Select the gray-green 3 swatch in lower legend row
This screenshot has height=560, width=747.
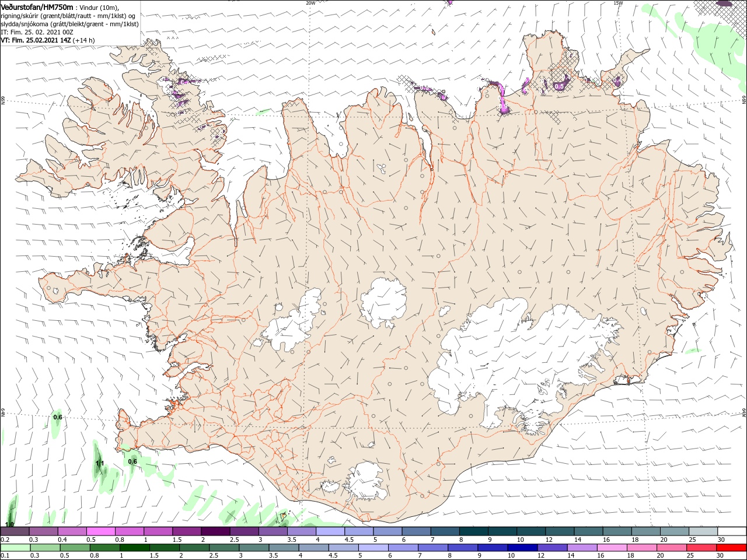point(253,548)
